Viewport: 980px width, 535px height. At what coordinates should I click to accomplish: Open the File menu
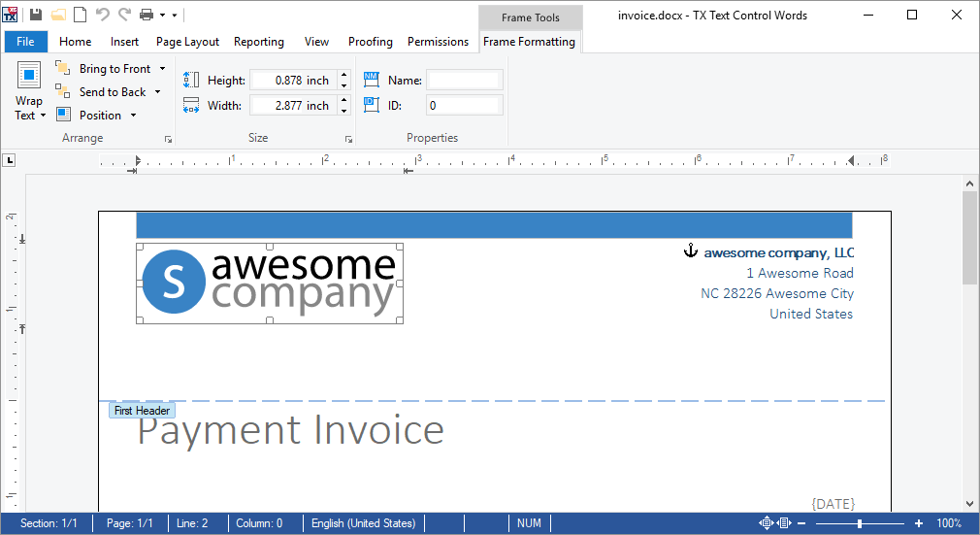pos(25,42)
